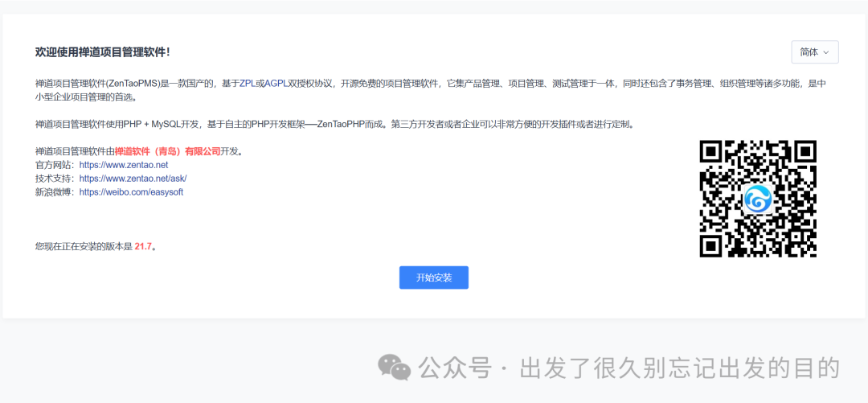Click the QR code image
Viewport: 868px width, 403px height.
point(758,199)
